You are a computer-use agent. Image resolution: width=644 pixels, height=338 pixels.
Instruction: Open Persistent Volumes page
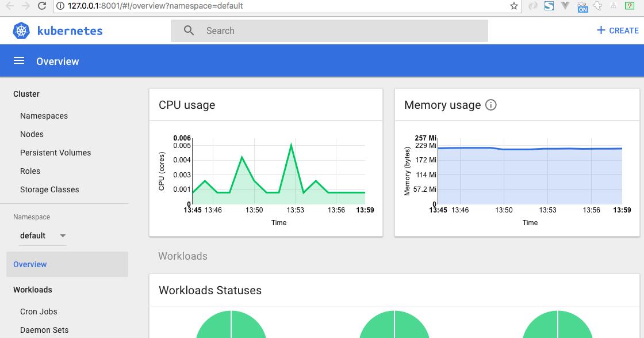(x=55, y=153)
